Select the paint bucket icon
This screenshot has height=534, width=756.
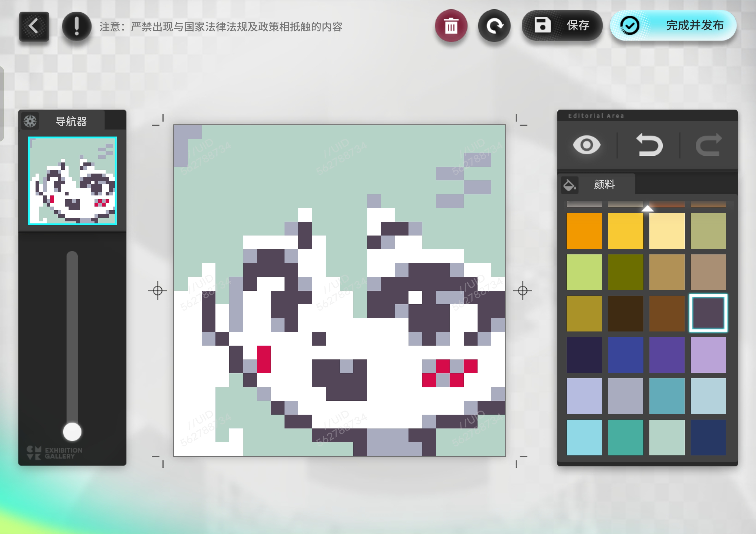pyautogui.click(x=570, y=185)
